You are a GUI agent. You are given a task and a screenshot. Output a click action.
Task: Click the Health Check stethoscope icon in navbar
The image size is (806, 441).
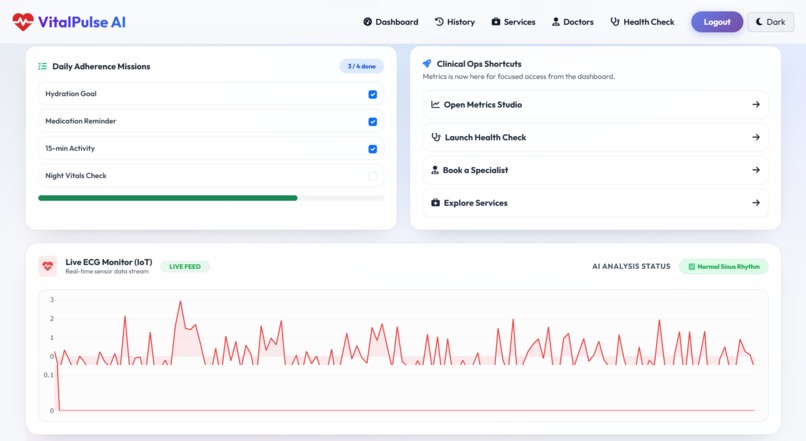tap(615, 22)
